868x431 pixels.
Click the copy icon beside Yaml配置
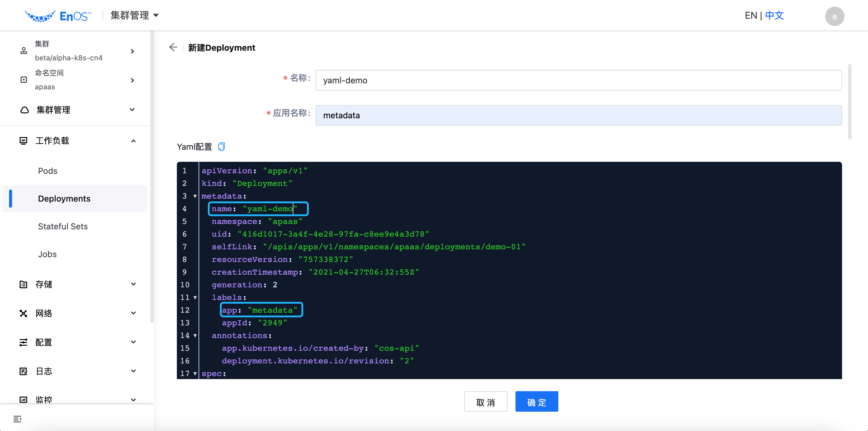click(x=222, y=147)
